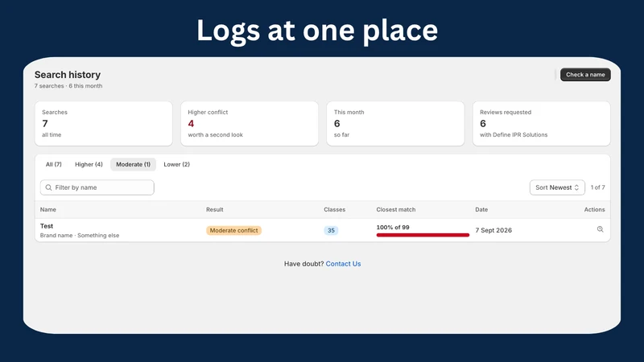Click the Date column header

tap(481, 209)
